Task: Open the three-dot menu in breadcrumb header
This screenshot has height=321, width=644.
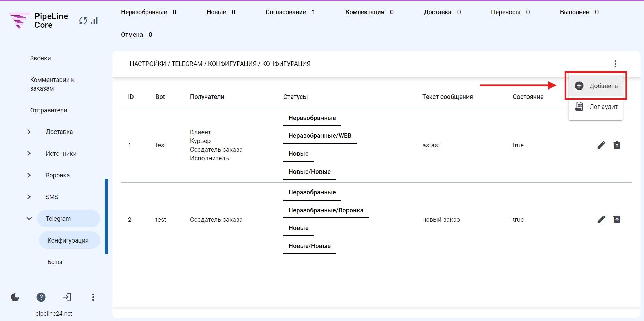Action: 615,64
